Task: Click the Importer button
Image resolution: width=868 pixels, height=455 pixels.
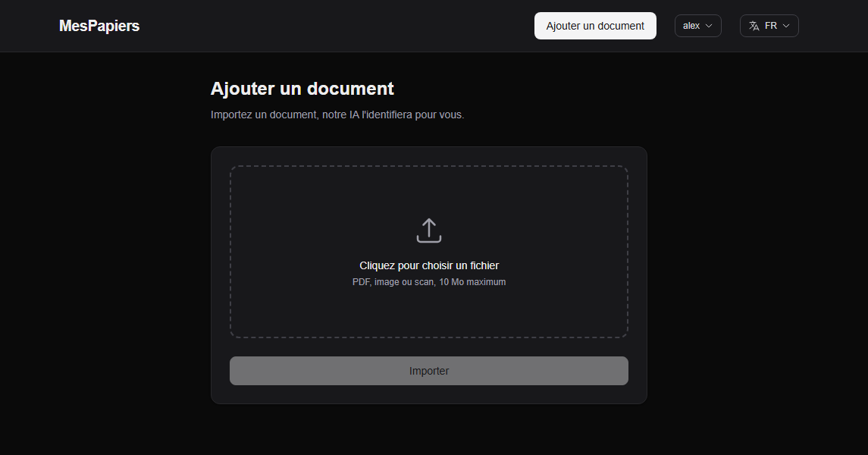Action: click(429, 371)
